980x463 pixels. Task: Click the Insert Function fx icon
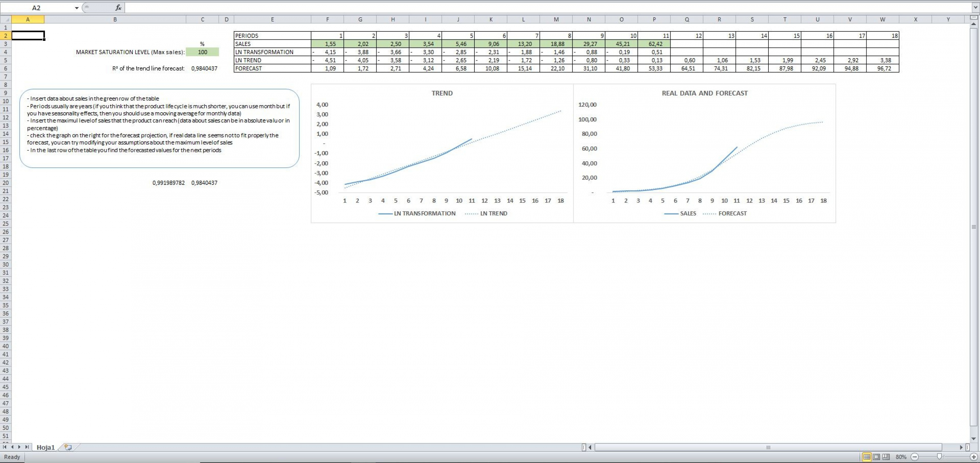click(x=118, y=8)
